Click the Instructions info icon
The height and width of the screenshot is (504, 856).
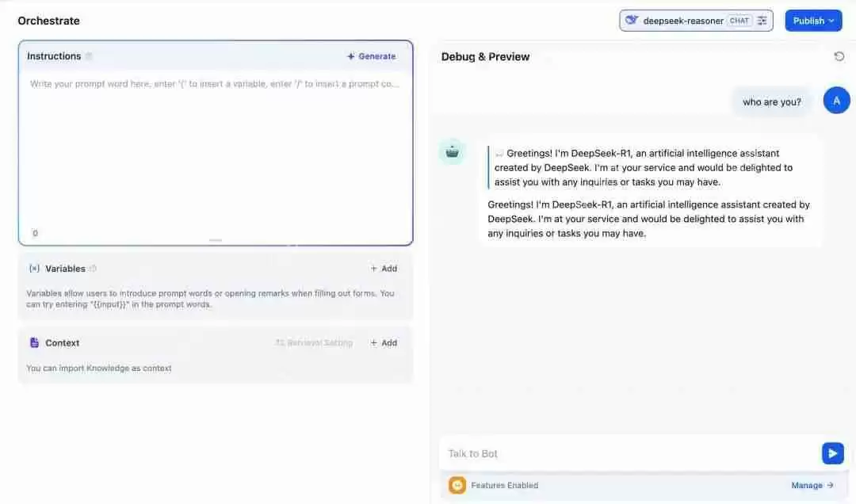[x=87, y=56]
